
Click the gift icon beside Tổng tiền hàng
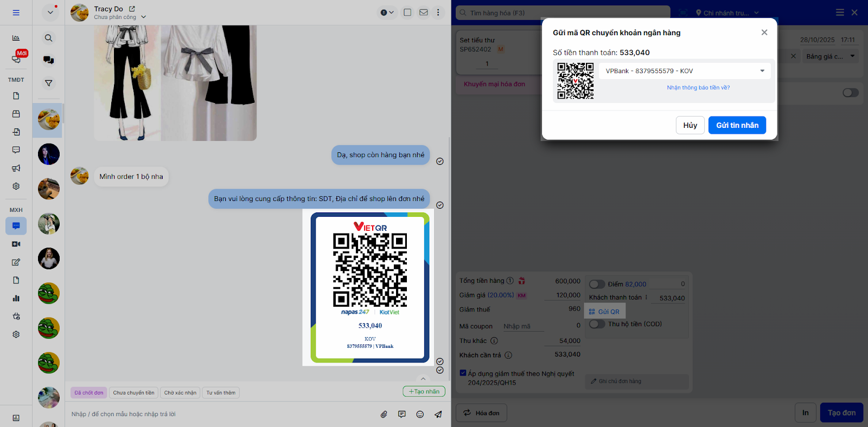click(x=522, y=281)
